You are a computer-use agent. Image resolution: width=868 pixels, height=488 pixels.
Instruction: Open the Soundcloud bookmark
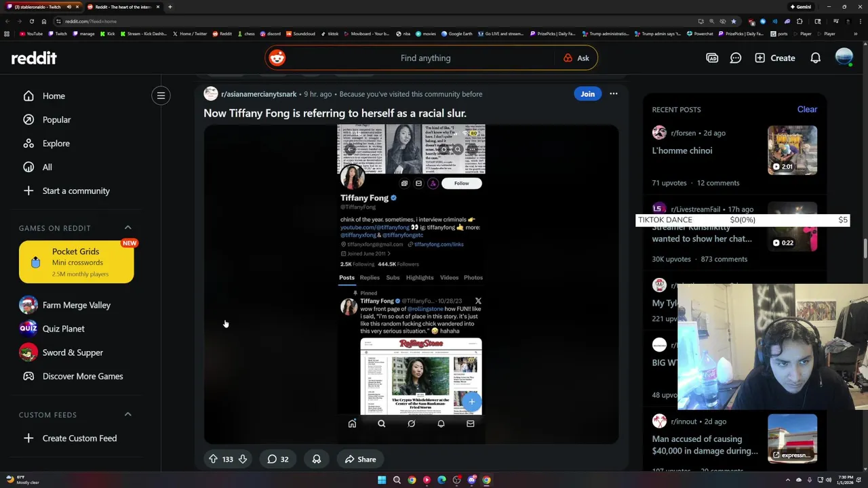(300, 34)
